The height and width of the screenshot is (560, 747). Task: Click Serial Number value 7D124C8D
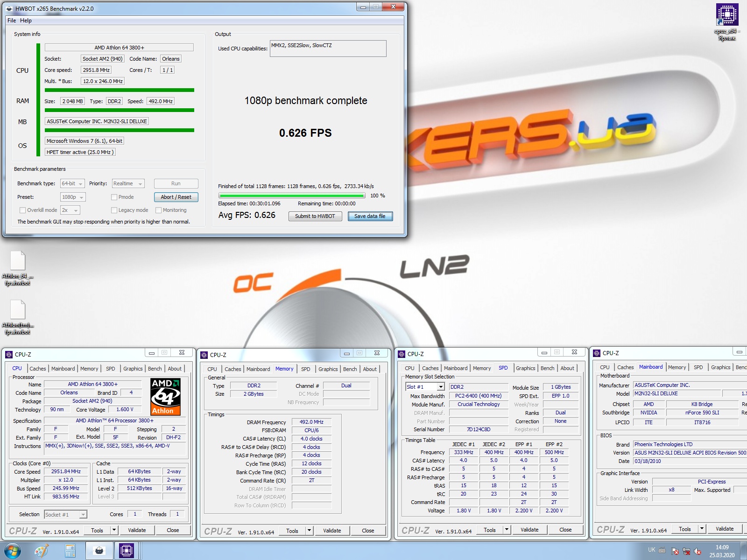pyautogui.click(x=479, y=429)
